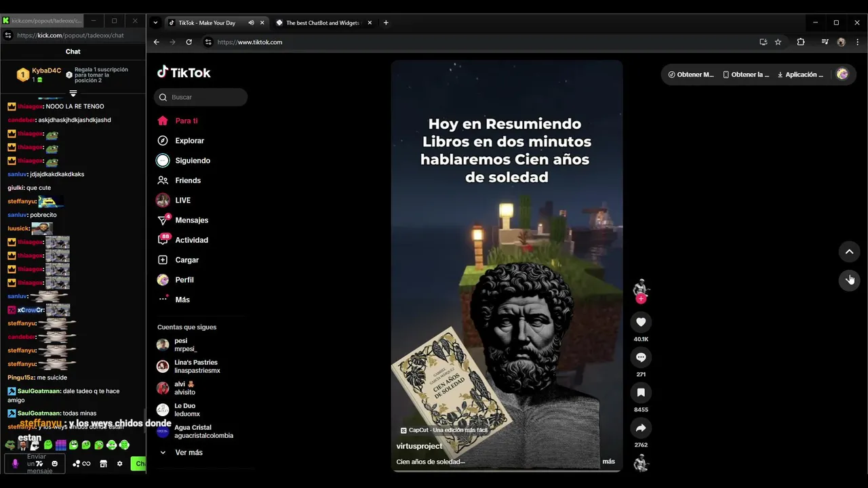Click the TikTok search field Buscar
The width and height of the screenshot is (868, 488).
click(201, 97)
